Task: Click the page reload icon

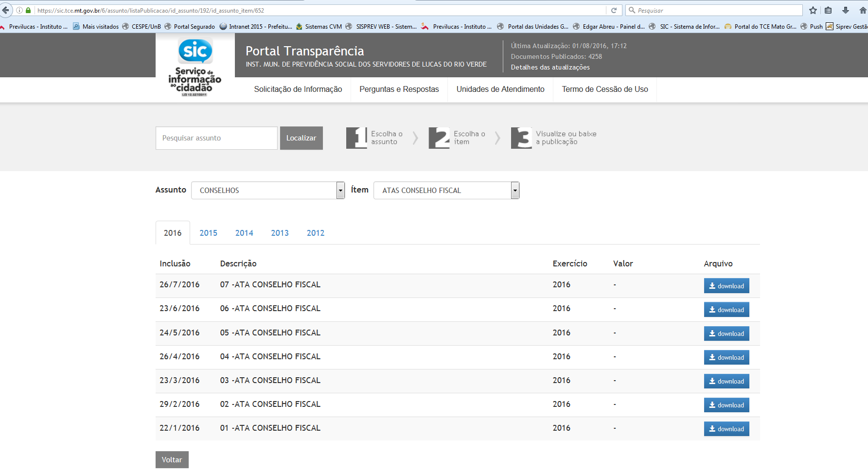Action: (x=614, y=10)
